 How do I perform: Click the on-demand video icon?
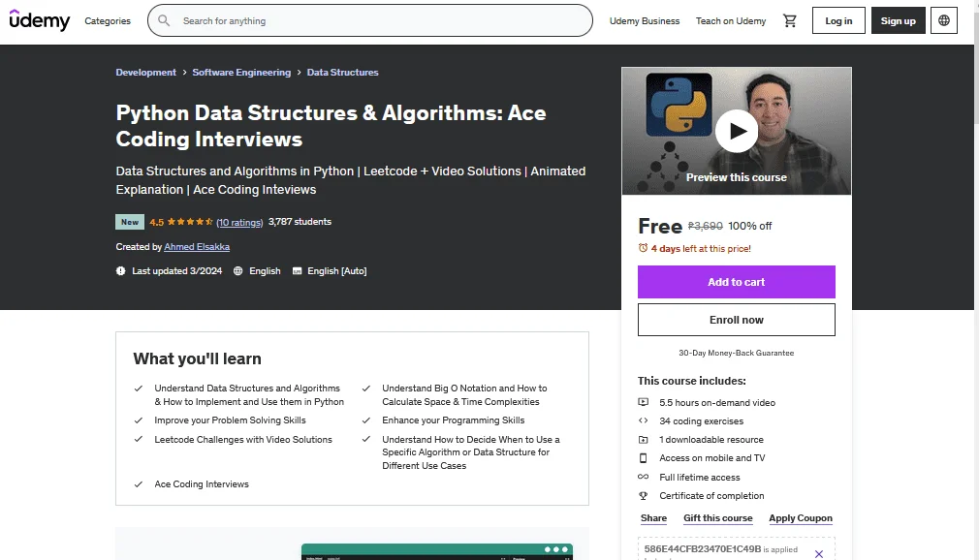point(643,402)
